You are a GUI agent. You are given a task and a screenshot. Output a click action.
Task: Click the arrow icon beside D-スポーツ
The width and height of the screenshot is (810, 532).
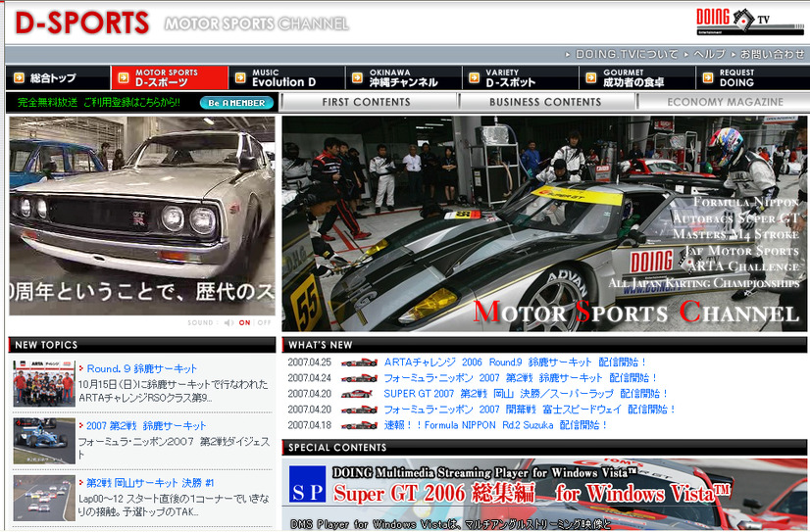click(124, 78)
